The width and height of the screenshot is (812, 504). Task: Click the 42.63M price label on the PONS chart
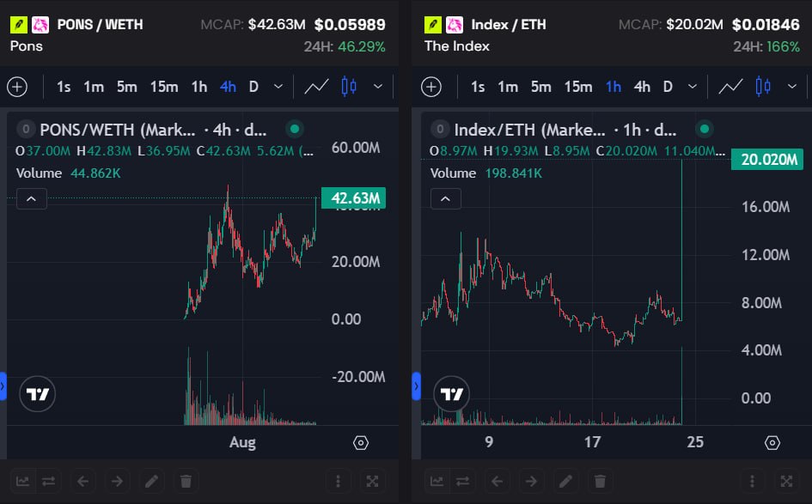coord(354,198)
